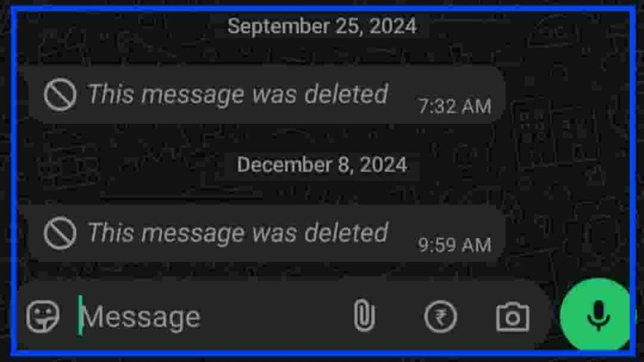Select deleted message text sent at 7:32 AM

(238, 94)
